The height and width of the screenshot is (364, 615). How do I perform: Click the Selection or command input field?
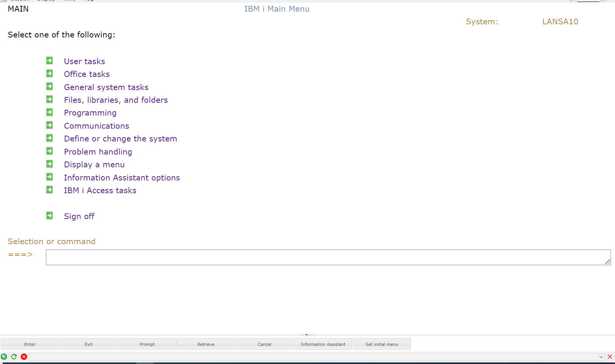coord(328,257)
